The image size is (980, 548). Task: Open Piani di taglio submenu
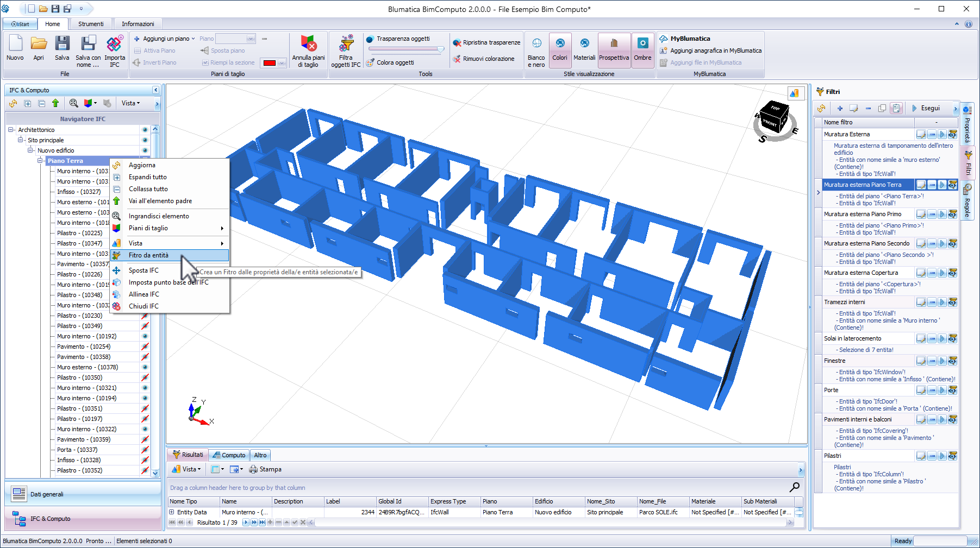coord(170,228)
